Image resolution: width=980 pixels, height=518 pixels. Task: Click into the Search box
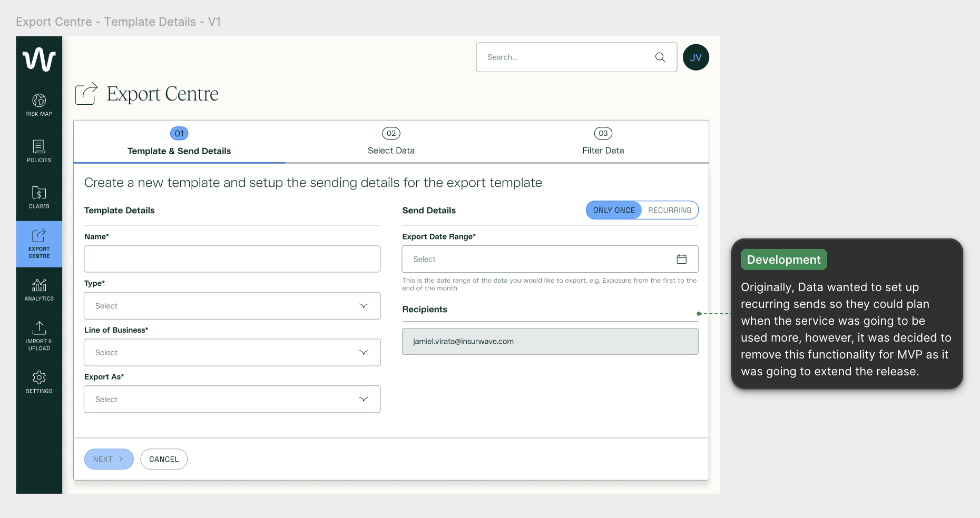[576, 57]
